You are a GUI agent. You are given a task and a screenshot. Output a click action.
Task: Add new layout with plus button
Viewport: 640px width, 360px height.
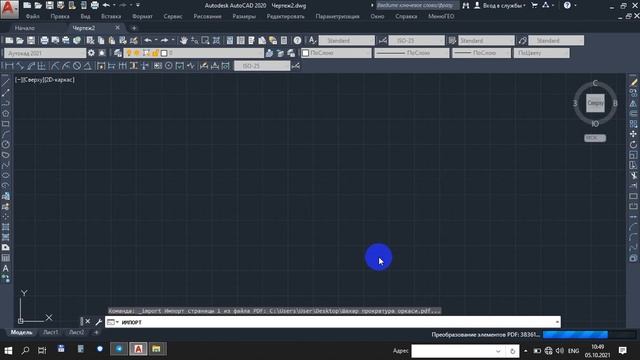(x=96, y=332)
